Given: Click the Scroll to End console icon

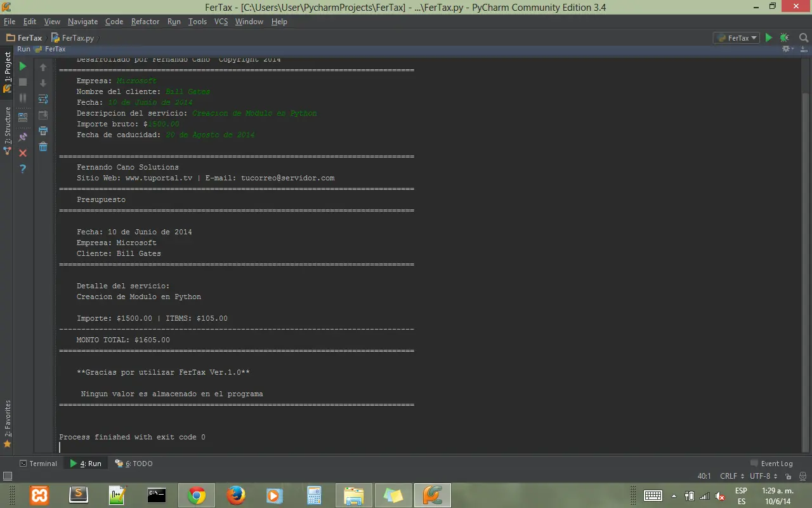Looking at the screenshot, I should pyautogui.click(x=43, y=115).
